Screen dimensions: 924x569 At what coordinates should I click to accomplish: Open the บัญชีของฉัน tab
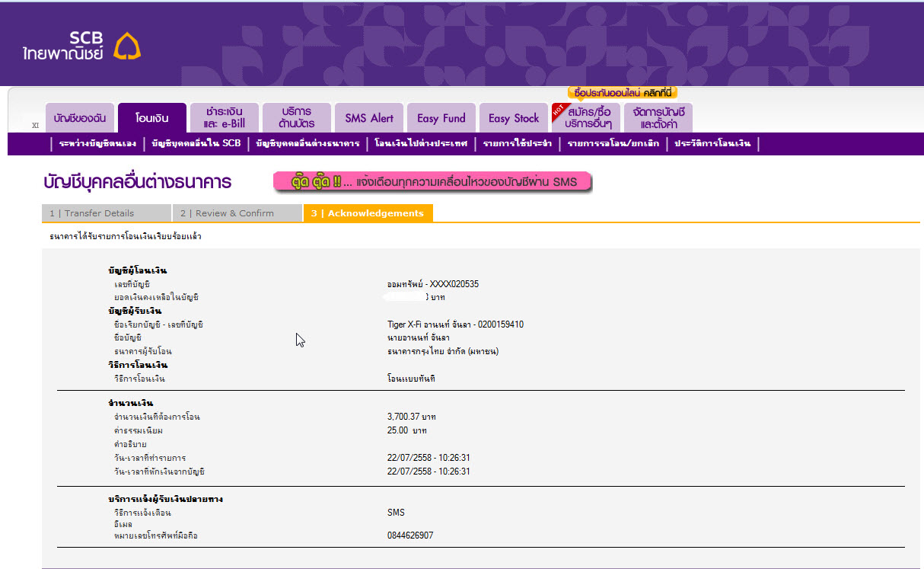[80, 118]
